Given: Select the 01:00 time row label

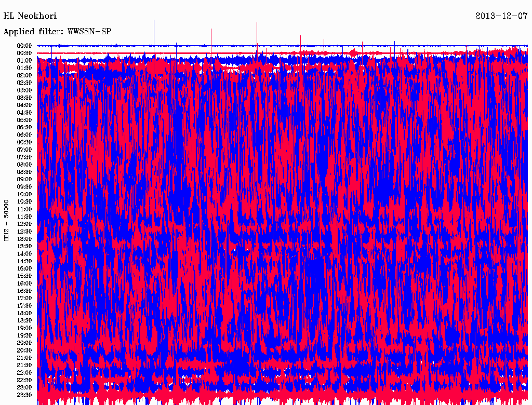Looking at the screenshot, I should pos(25,61).
